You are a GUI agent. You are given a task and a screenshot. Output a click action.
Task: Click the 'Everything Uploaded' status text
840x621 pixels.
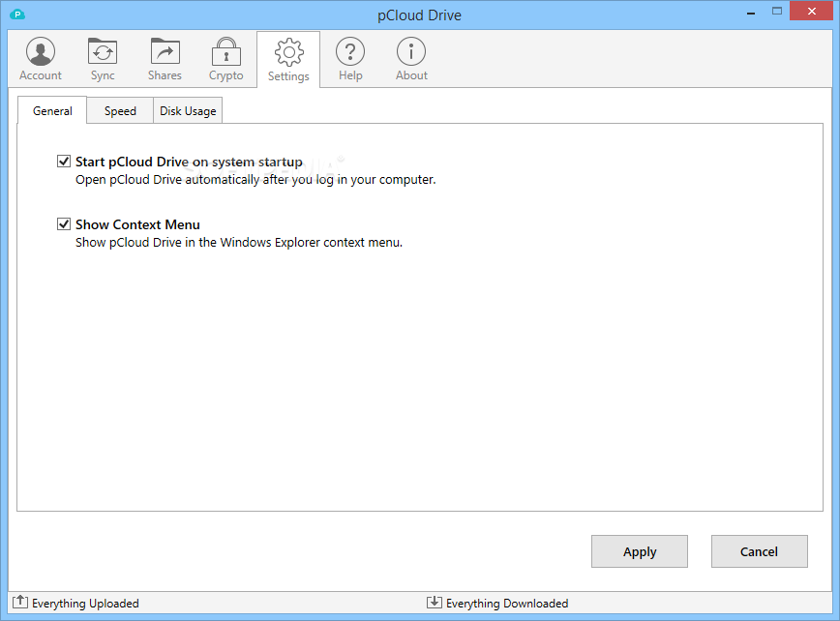[85, 604]
